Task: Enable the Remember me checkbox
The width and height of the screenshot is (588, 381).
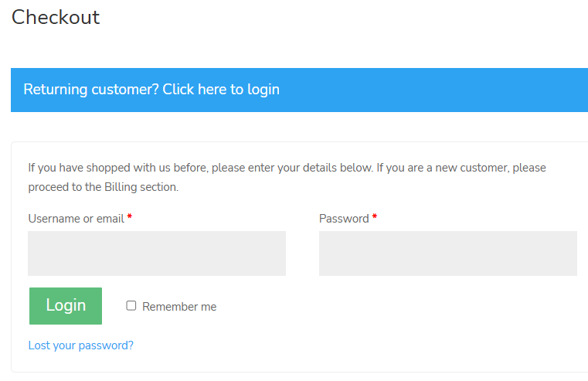Action: pos(131,305)
